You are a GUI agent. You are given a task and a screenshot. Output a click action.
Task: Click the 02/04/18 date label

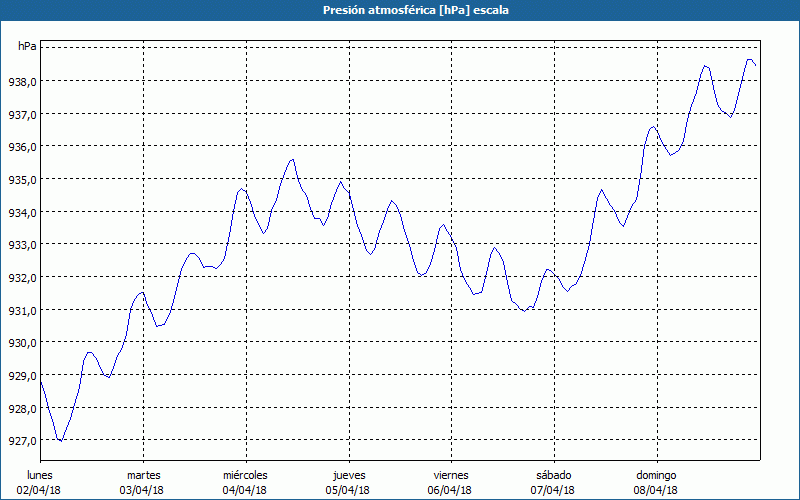[x=40, y=490]
